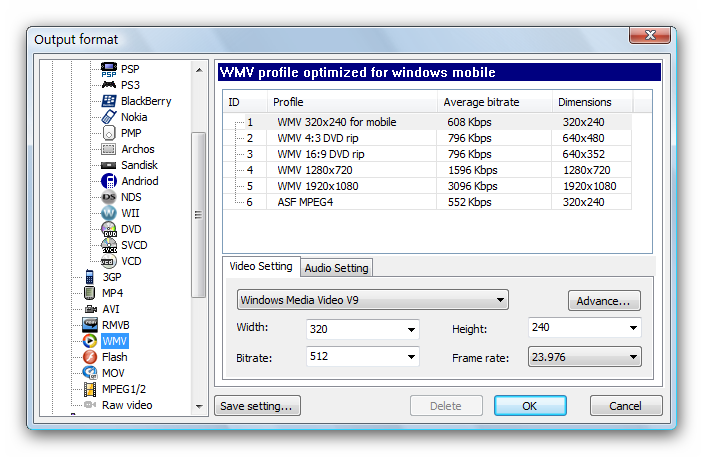Image resolution: width=704 pixels, height=457 pixels.
Task: Select profile WMV 16:9 DVD rip
Action: tap(427, 154)
